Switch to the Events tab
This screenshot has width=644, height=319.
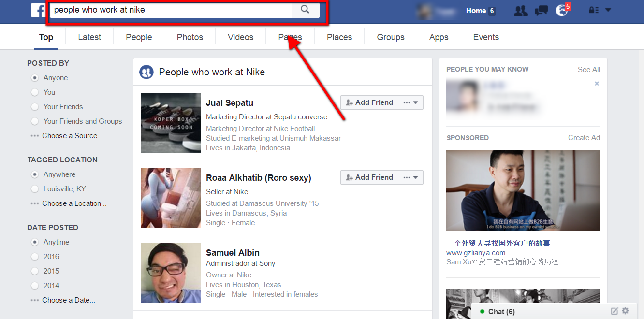(486, 37)
